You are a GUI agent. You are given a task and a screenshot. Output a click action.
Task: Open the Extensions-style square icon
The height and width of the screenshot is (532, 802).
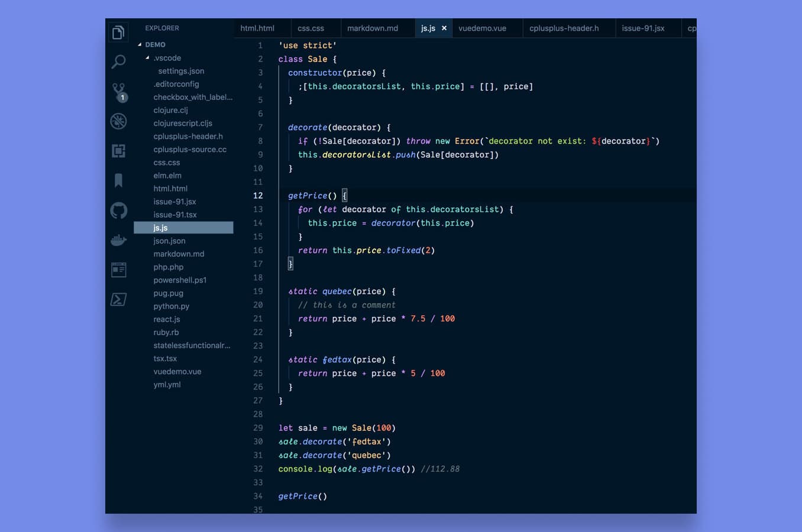[x=118, y=151]
